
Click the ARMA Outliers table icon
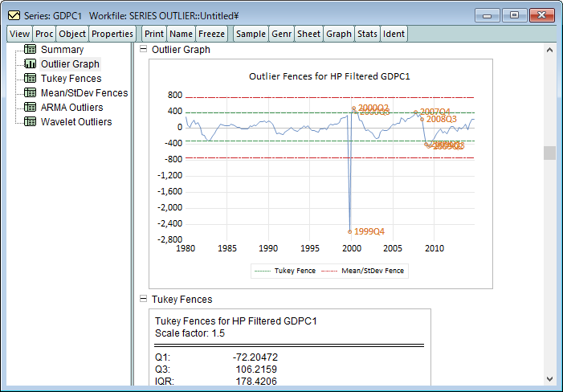(30, 107)
